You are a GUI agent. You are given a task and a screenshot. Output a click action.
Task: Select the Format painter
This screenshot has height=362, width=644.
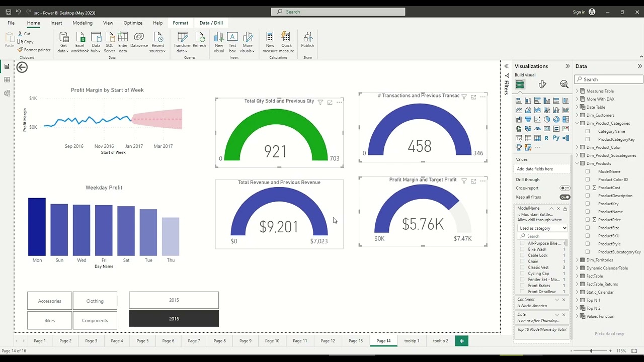pos(34,50)
